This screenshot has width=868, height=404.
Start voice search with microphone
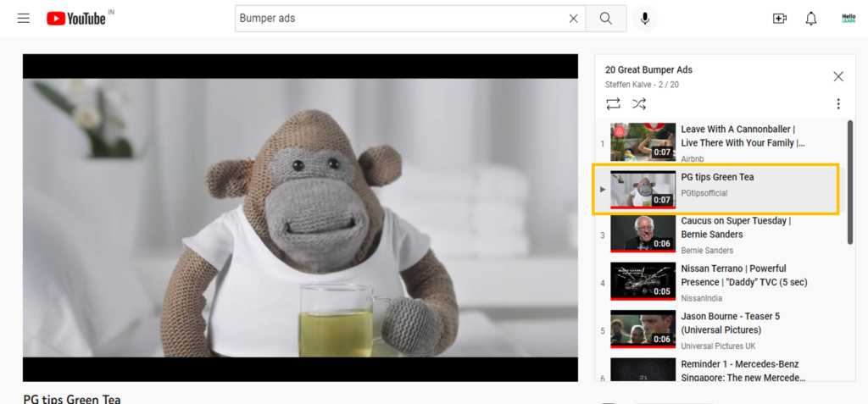(645, 19)
